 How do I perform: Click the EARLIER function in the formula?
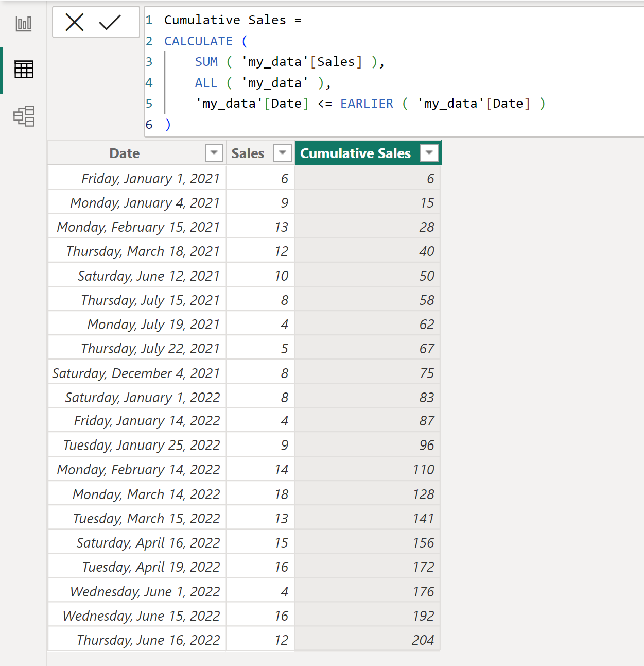(x=366, y=103)
